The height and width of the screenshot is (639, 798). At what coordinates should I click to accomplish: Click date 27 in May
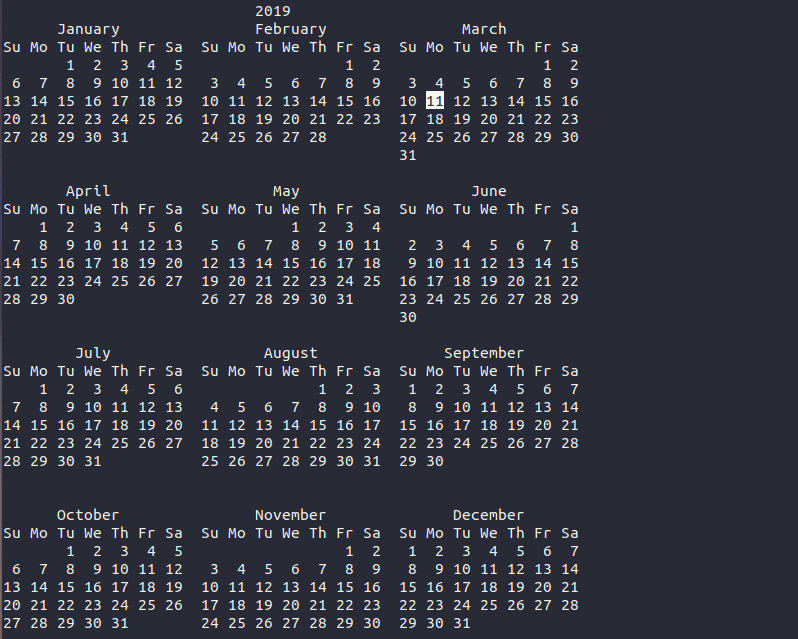[237, 299]
